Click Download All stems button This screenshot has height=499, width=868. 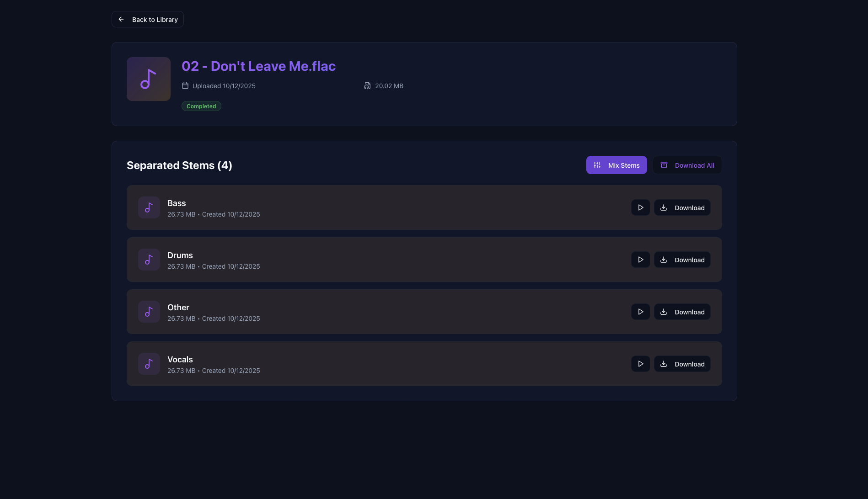[x=687, y=165]
